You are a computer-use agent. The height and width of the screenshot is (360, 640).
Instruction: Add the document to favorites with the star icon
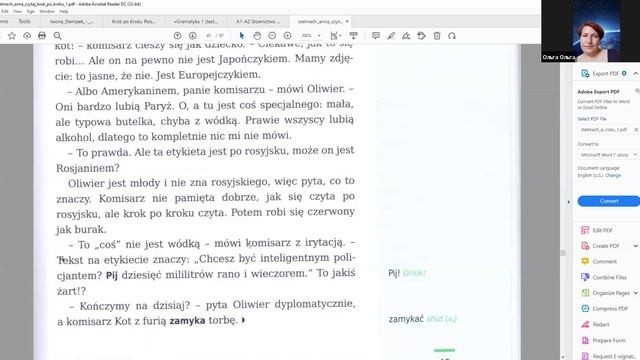coord(12,36)
